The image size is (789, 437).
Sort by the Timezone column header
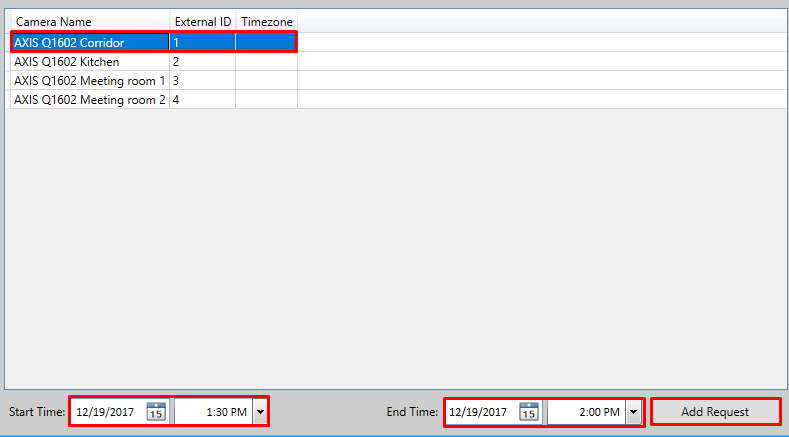coord(267,22)
